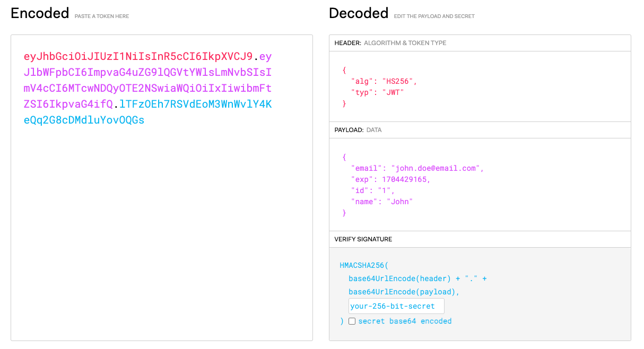Click the "exp": 1704429165 payload value
Screen dimensions: 644x349
tap(391, 179)
